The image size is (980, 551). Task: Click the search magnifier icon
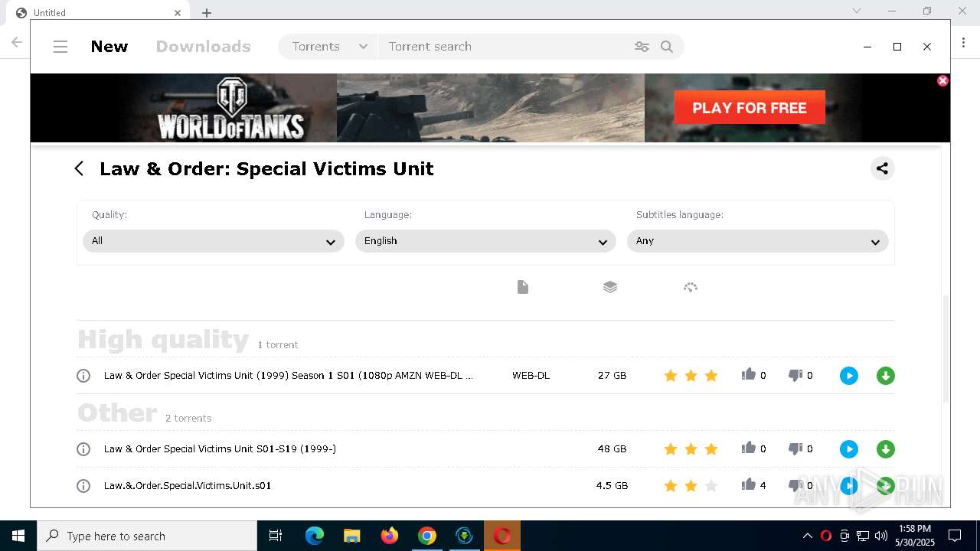point(667,47)
